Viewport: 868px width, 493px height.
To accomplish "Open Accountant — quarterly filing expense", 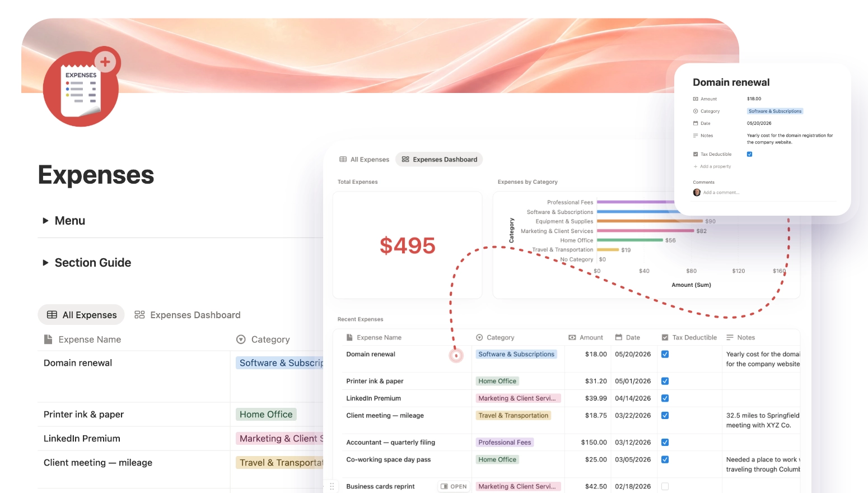I will 390,443.
